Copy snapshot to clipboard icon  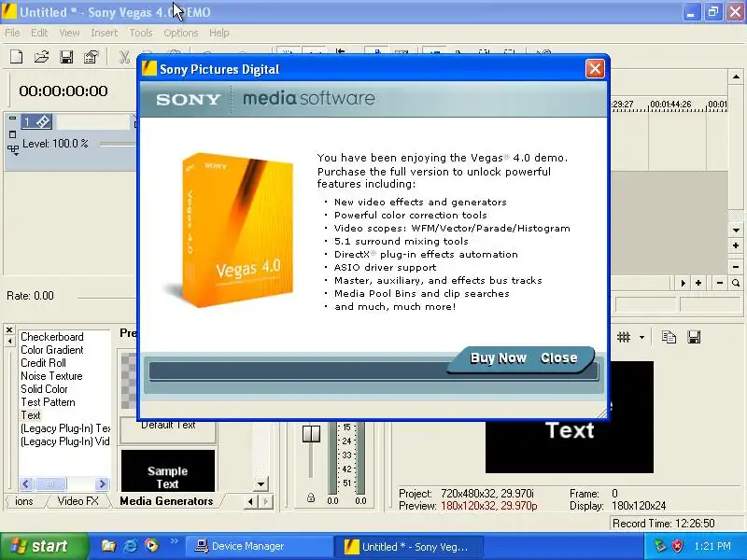[x=669, y=338]
